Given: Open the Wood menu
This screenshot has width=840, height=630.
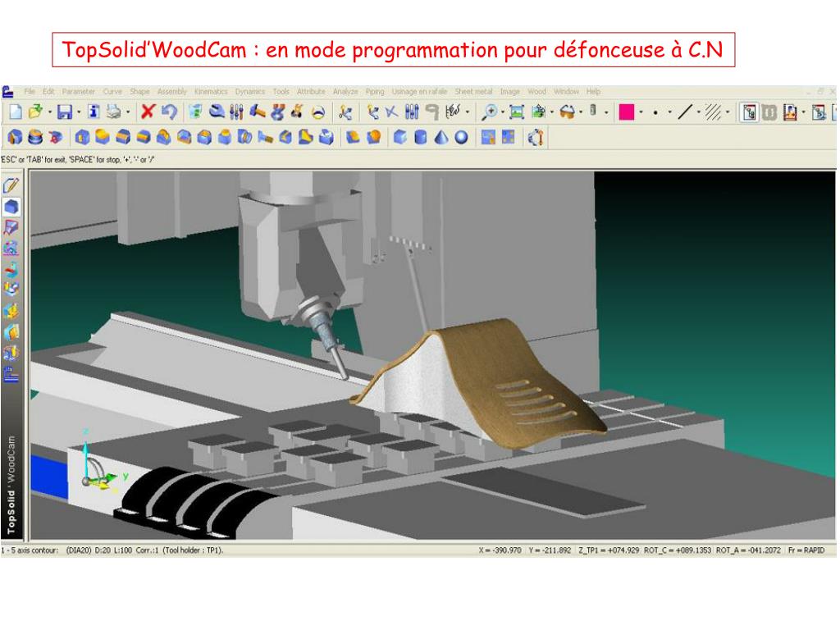Looking at the screenshot, I should (x=536, y=92).
